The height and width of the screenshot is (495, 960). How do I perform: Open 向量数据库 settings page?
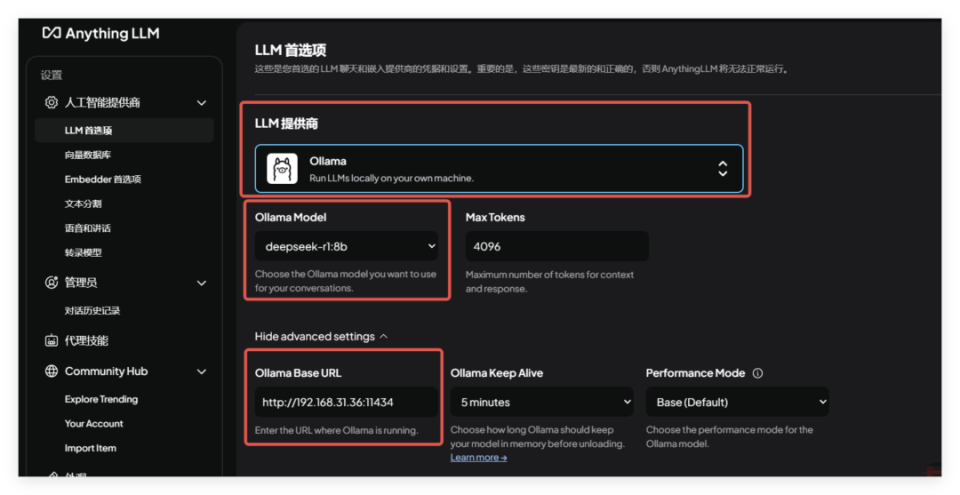pyautogui.click(x=88, y=155)
